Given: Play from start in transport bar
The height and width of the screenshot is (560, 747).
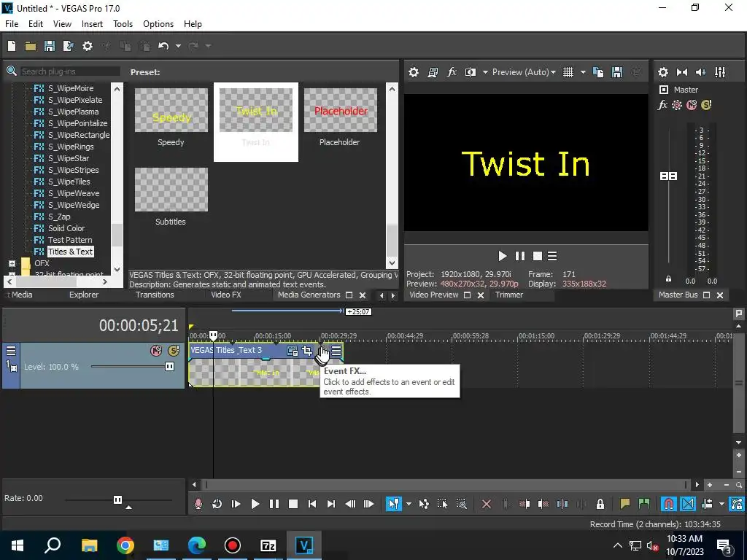Looking at the screenshot, I should [236, 504].
